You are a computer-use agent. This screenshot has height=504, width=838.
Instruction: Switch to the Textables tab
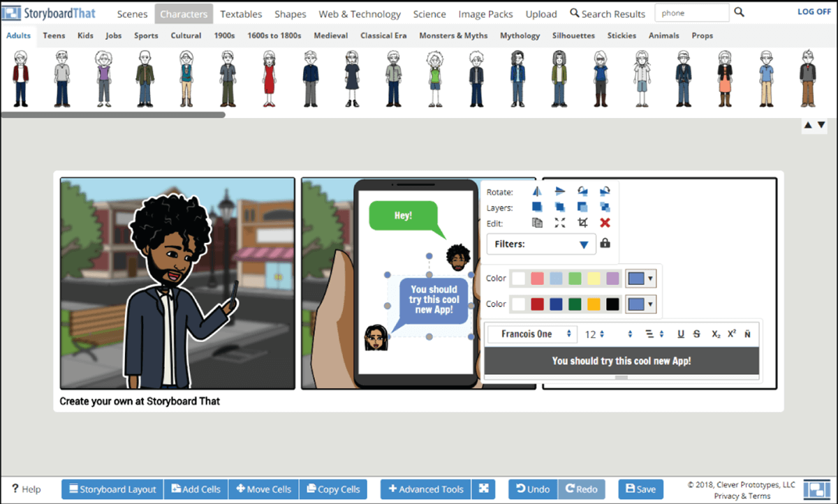(x=241, y=14)
